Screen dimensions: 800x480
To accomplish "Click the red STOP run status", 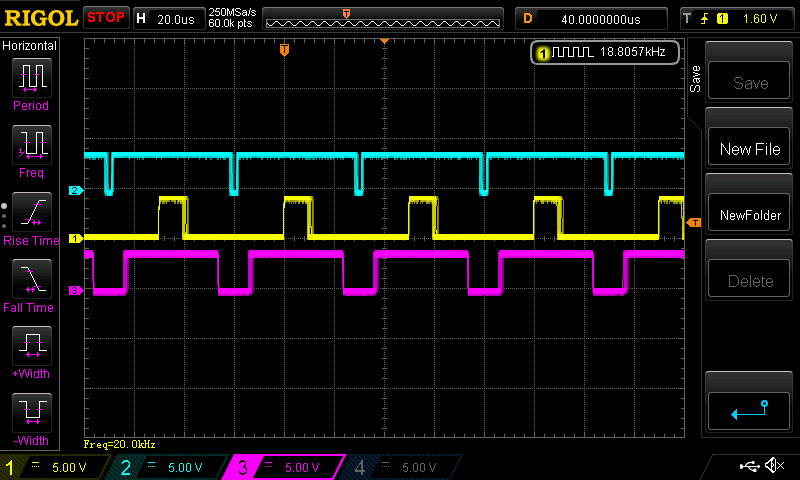I will coord(106,18).
